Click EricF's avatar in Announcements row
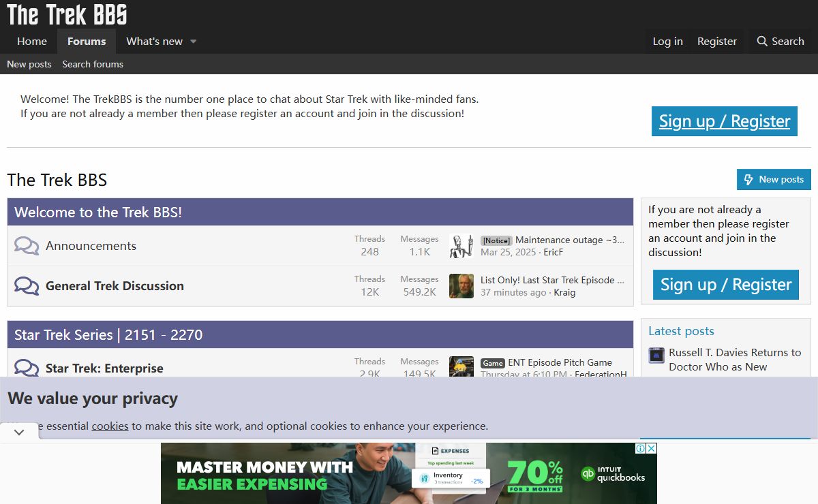 tap(461, 246)
